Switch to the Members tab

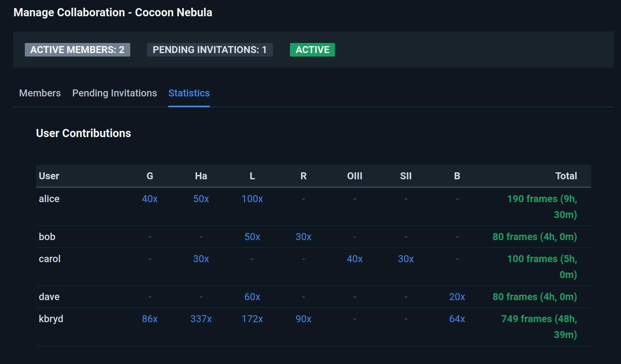pyautogui.click(x=40, y=93)
